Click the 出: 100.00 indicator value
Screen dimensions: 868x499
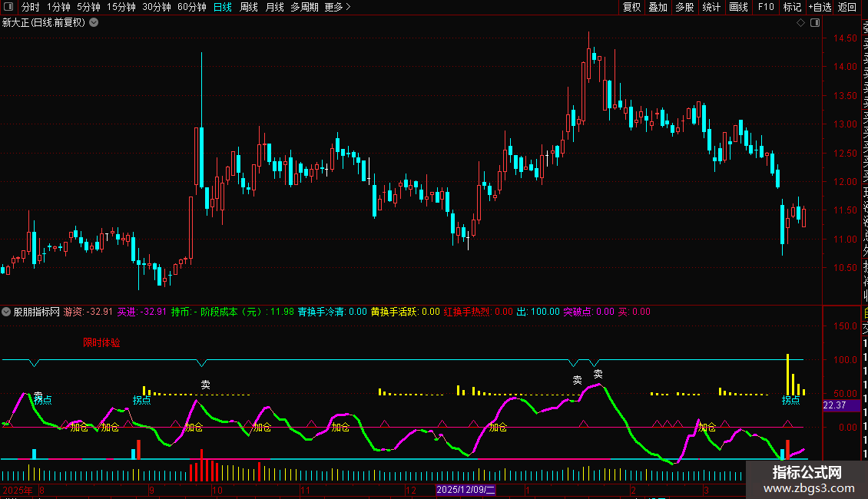[538, 312]
